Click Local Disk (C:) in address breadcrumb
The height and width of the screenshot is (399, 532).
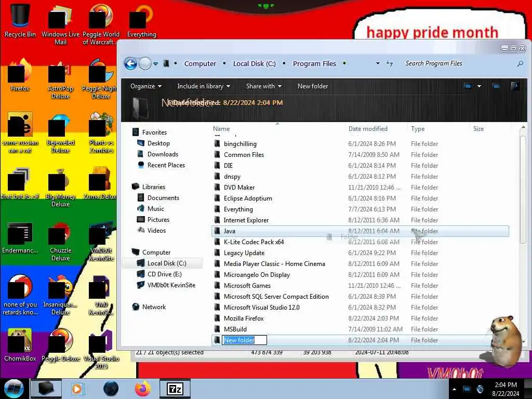click(254, 64)
